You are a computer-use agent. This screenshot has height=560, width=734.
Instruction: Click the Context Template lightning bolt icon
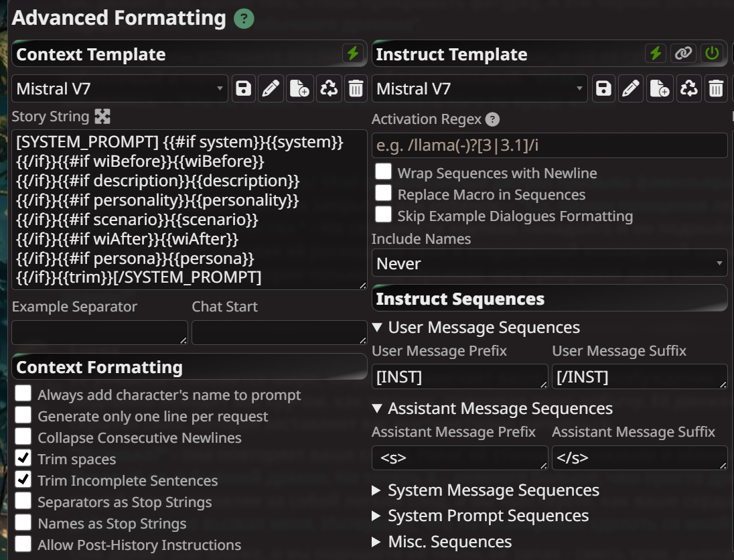click(352, 54)
